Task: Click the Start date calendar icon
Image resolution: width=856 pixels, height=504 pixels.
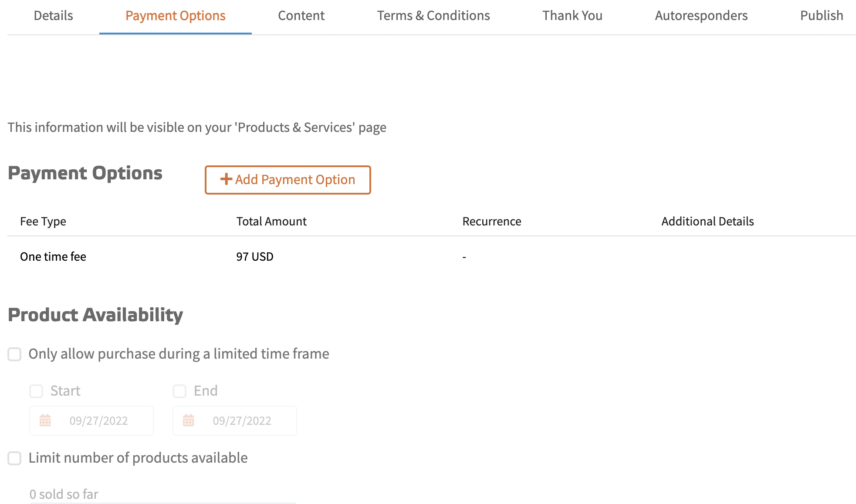Action: 45,420
